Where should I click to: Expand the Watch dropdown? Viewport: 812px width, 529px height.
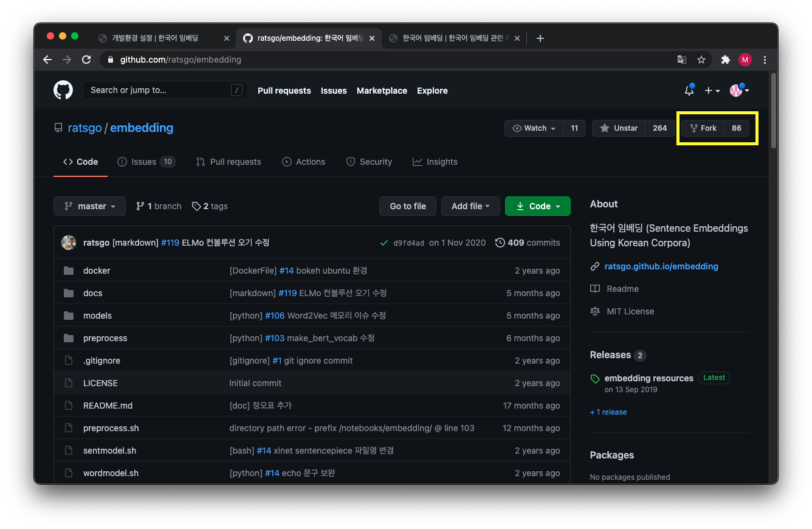534,128
